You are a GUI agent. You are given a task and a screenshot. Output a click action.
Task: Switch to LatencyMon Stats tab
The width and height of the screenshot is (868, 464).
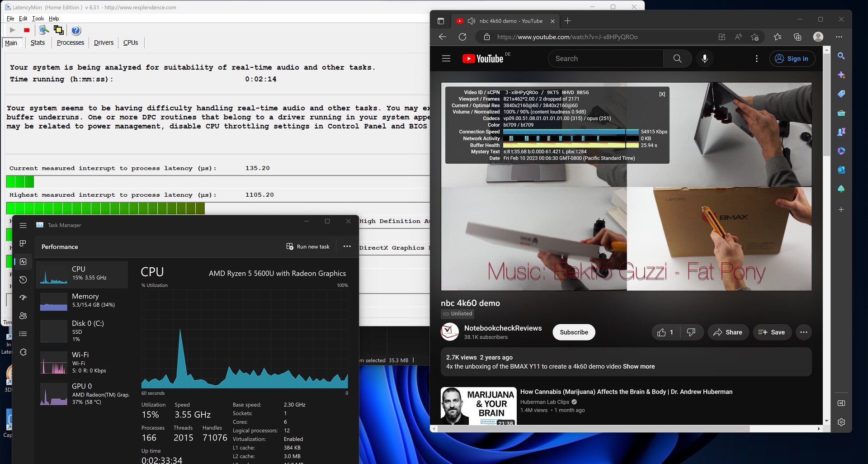38,43
